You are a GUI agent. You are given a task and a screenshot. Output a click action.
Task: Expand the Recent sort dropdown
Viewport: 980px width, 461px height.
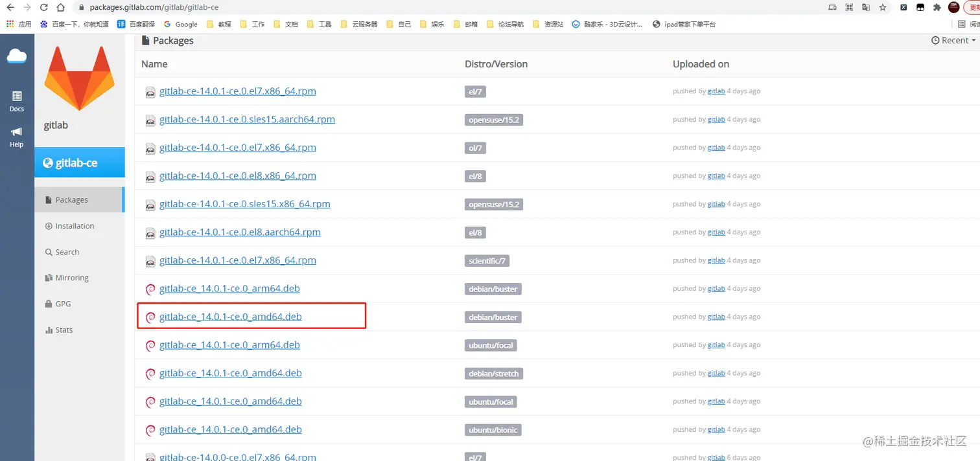pyautogui.click(x=953, y=40)
